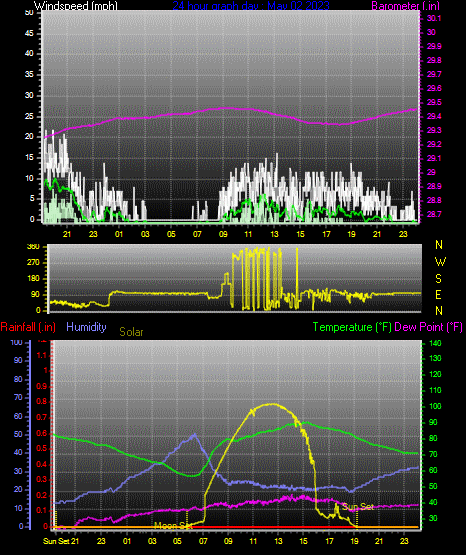466x555 pixels.
Task: Click the 'W' compass direction label
Action: [440, 262]
